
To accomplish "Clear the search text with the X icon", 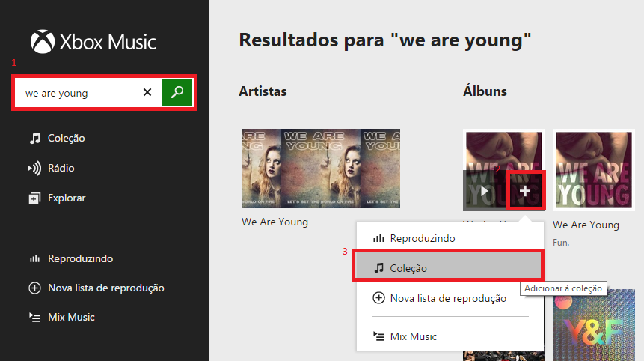I will 147,92.
